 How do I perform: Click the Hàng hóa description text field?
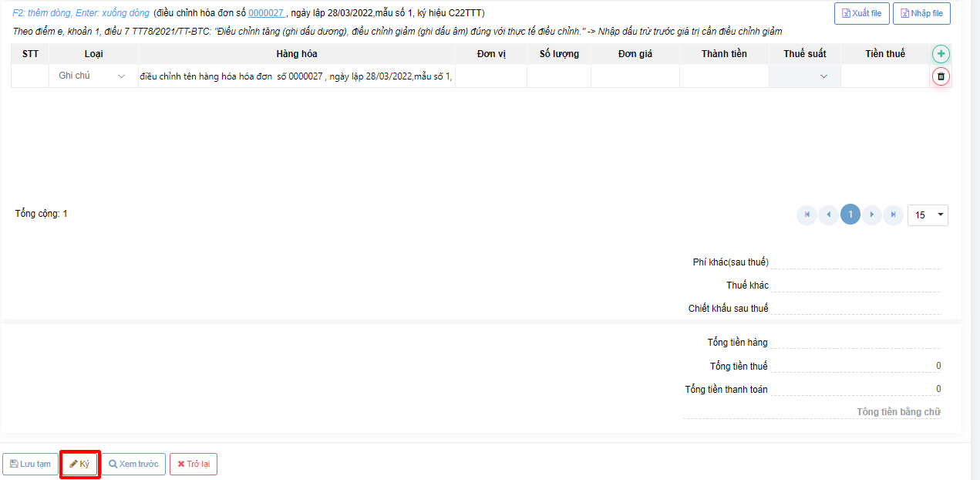coord(296,76)
